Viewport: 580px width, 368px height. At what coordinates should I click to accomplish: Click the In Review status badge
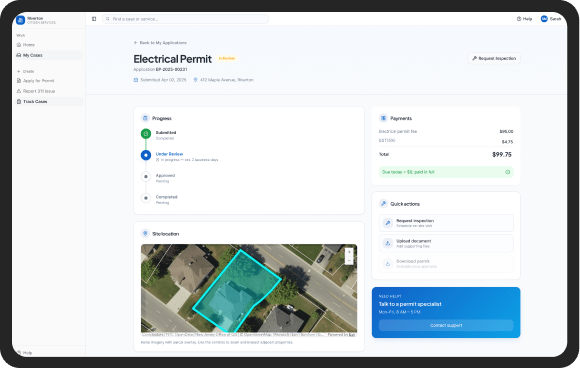[227, 58]
